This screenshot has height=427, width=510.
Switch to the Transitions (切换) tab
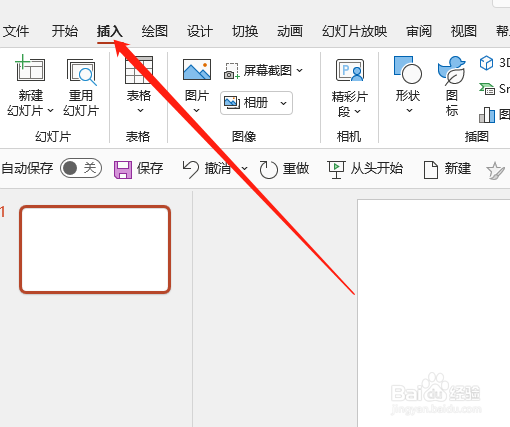pos(245,31)
